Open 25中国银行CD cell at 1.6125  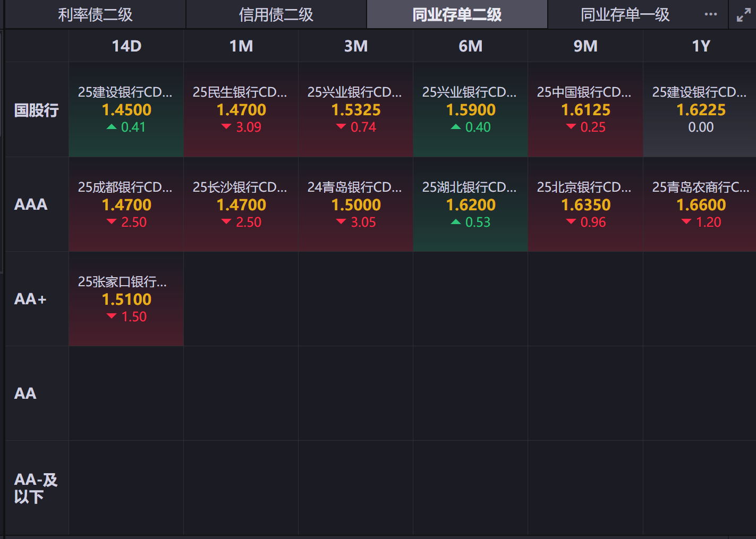coord(585,110)
